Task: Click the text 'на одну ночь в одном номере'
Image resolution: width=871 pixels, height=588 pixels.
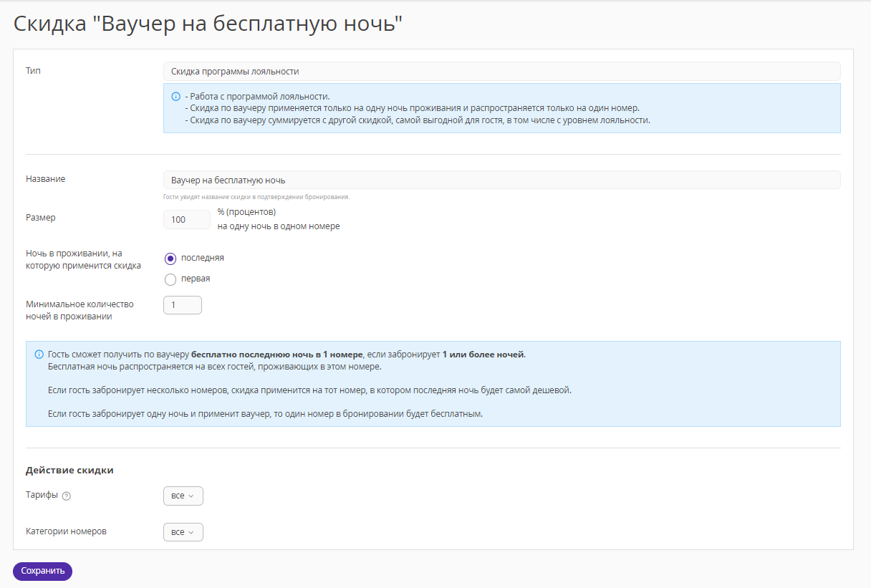Action: click(279, 226)
